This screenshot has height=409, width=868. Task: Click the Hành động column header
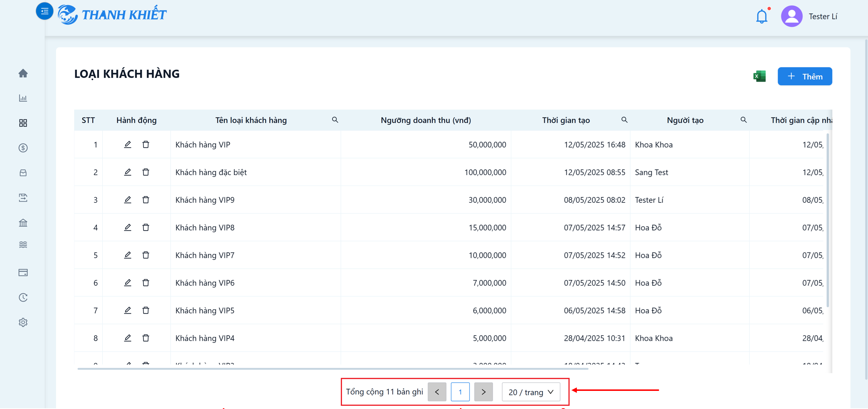(x=136, y=120)
